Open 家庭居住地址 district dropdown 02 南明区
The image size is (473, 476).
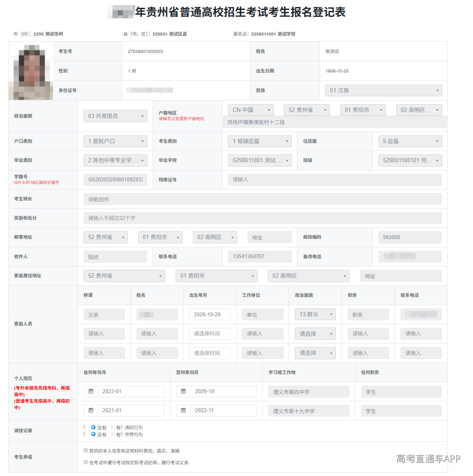point(309,276)
